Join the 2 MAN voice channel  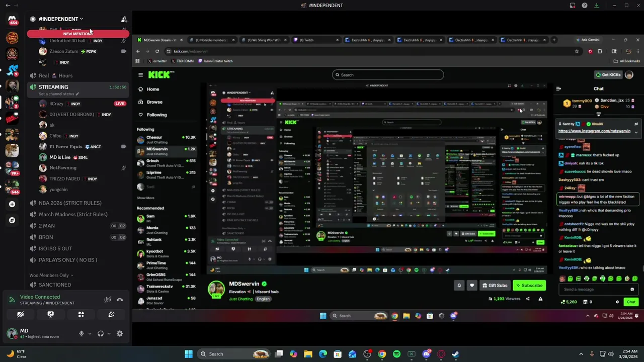pos(77,226)
